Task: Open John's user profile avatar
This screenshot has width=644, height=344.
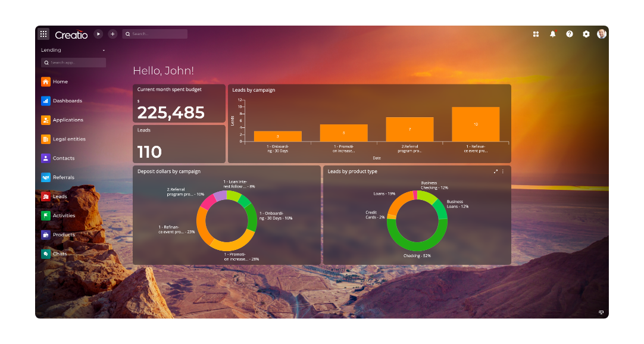Action: 602,34
